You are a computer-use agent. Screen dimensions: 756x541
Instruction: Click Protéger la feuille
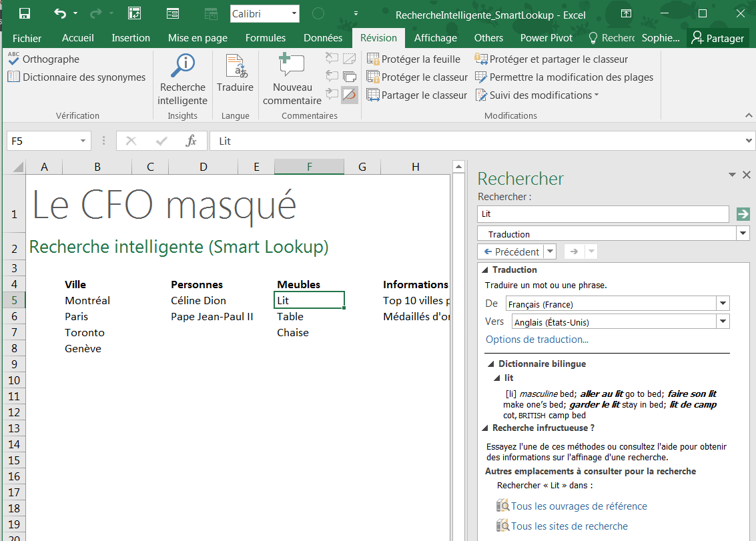coord(414,59)
